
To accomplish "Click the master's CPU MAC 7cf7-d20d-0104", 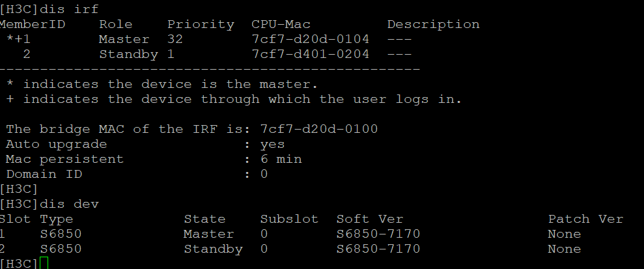I will (x=310, y=39).
